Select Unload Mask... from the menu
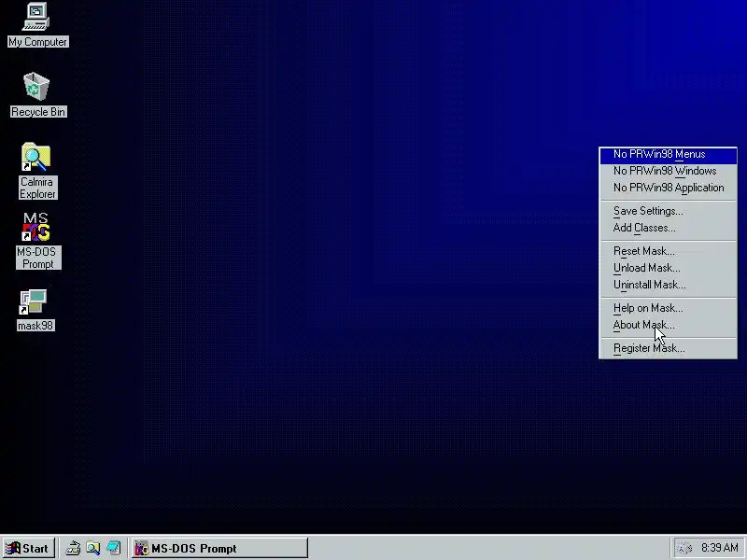The width and height of the screenshot is (747, 560). tap(668, 268)
